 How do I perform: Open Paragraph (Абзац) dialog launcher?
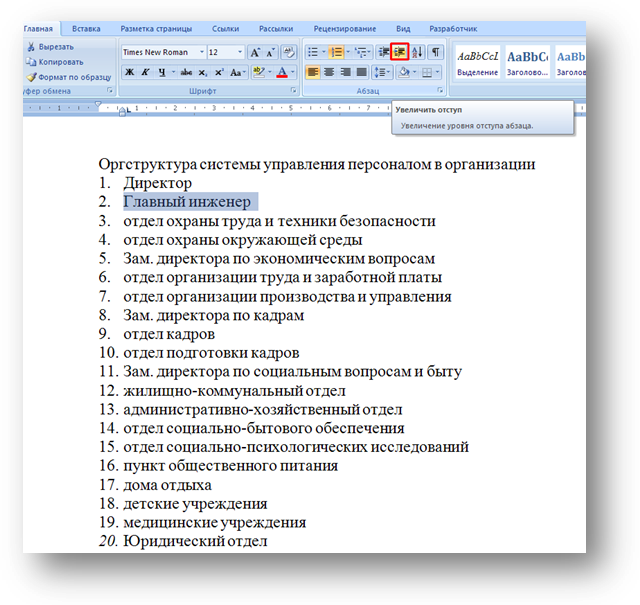click(440, 90)
